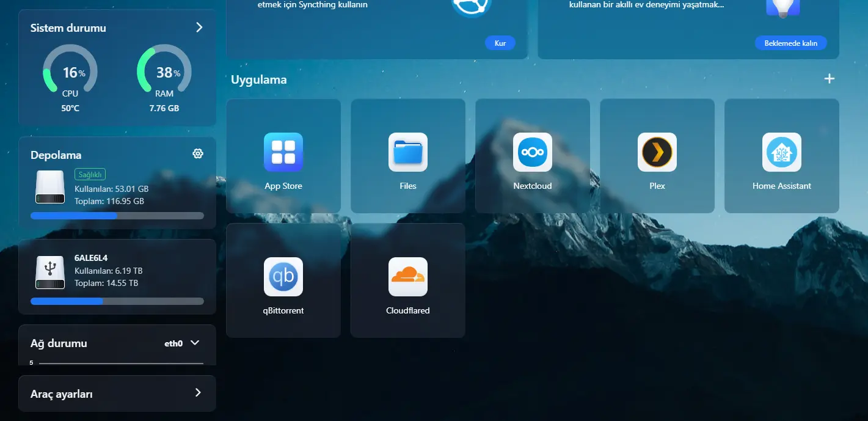Click the CPU usage gauge
The image size is (868, 421).
click(70, 70)
